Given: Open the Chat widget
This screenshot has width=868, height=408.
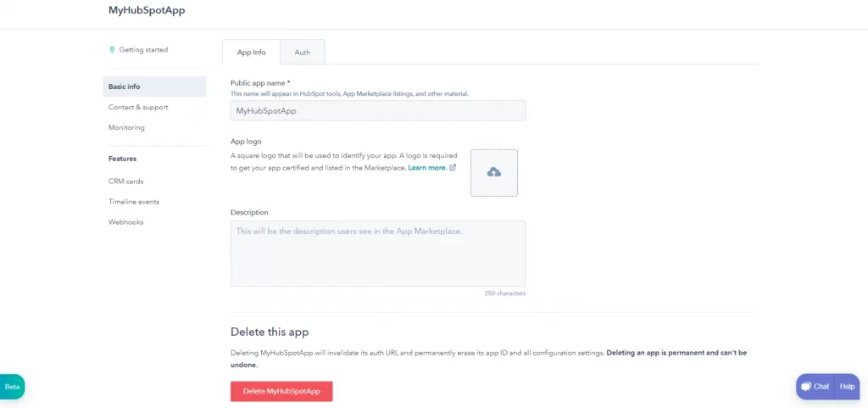Looking at the screenshot, I should (815, 387).
